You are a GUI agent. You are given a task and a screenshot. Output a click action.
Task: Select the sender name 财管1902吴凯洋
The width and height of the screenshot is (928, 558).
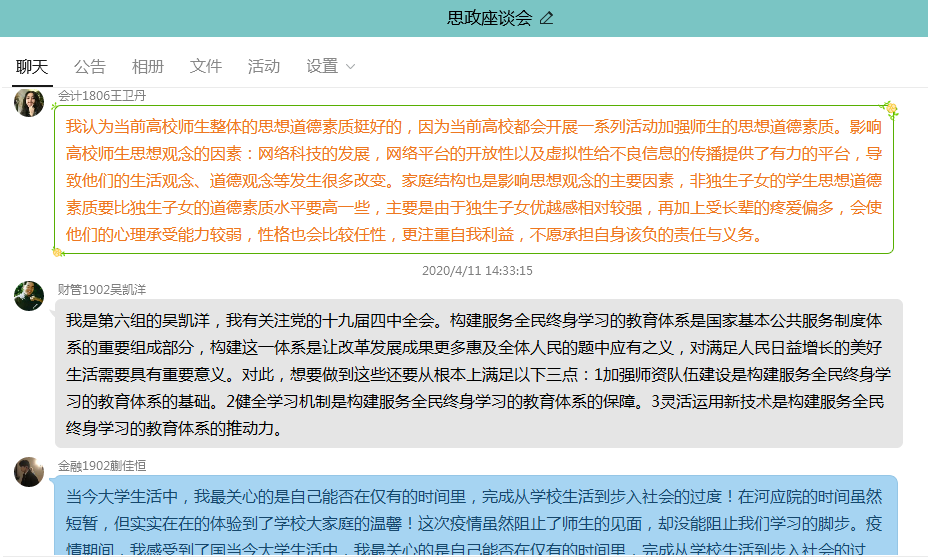pos(102,289)
